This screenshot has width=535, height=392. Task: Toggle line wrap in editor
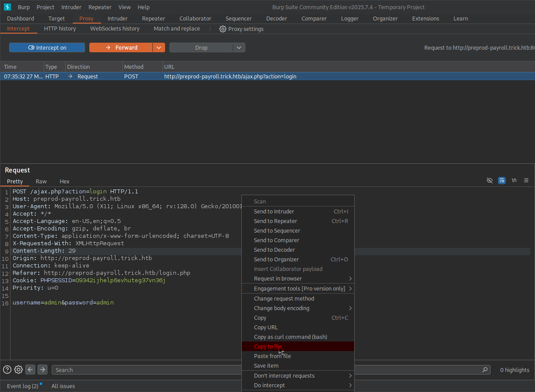(x=502, y=180)
